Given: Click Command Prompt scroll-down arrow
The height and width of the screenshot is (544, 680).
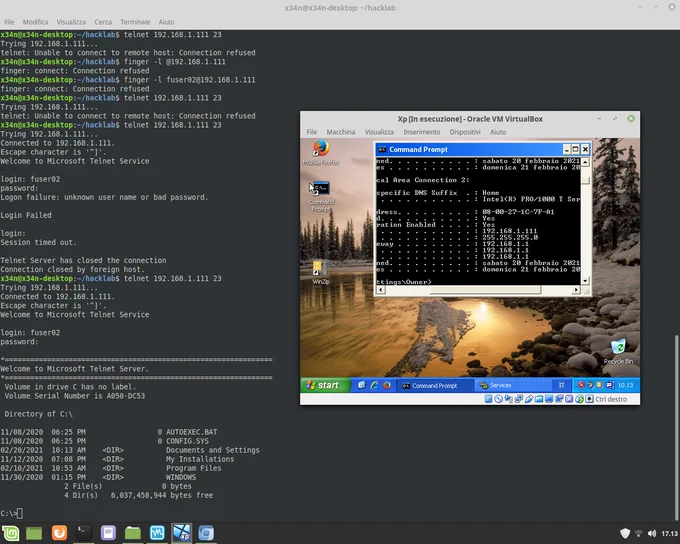Looking at the screenshot, I should tap(585, 281).
